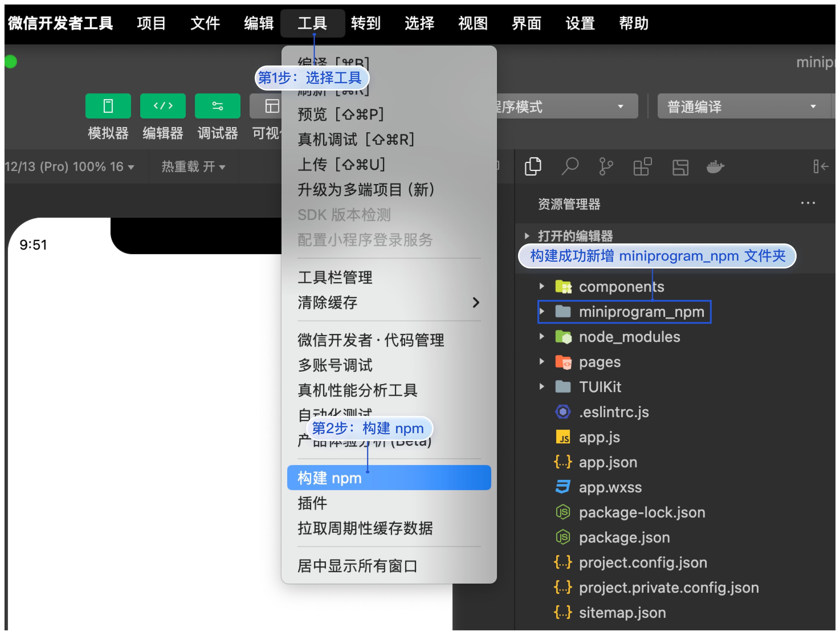Open the 资源管理器 three-dots more menu
840x635 pixels.
click(x=808, y=203)
